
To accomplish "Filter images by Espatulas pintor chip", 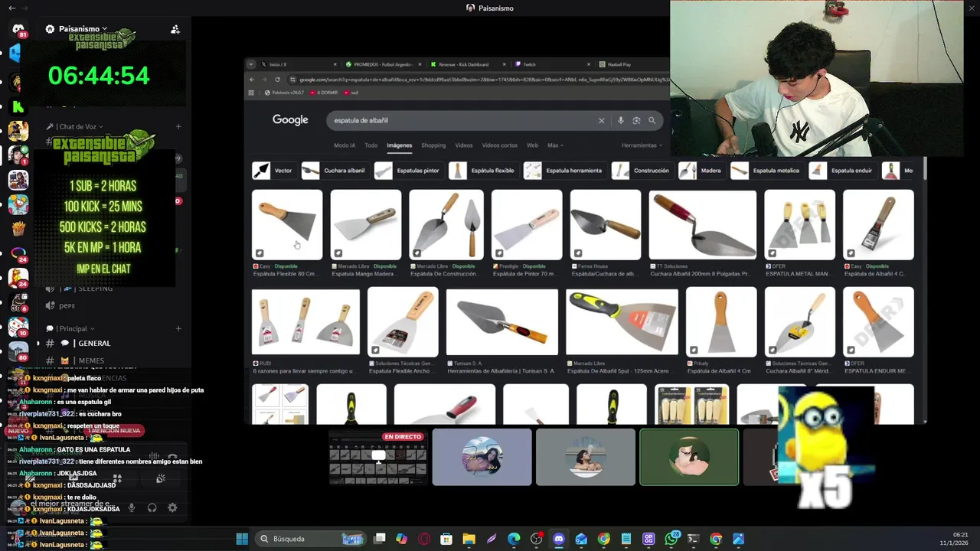I will coord(407,171).
